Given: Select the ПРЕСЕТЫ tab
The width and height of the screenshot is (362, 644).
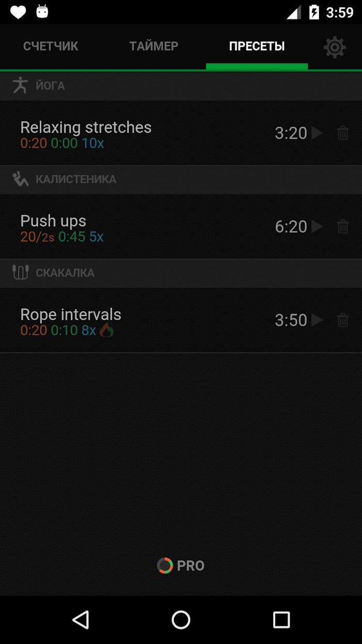Looking at the screenshot, I should pyautogui.click(x=257, y=46).
